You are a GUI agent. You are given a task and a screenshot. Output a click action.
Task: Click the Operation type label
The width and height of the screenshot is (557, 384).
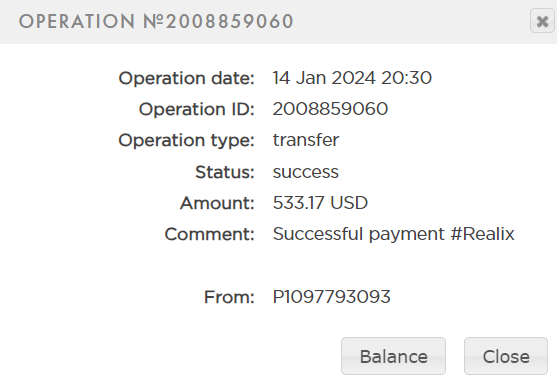(x=186, y=141)
